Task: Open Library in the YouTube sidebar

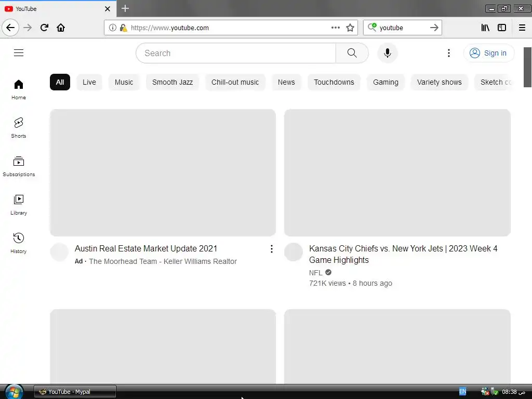Action: click(19, 205)
